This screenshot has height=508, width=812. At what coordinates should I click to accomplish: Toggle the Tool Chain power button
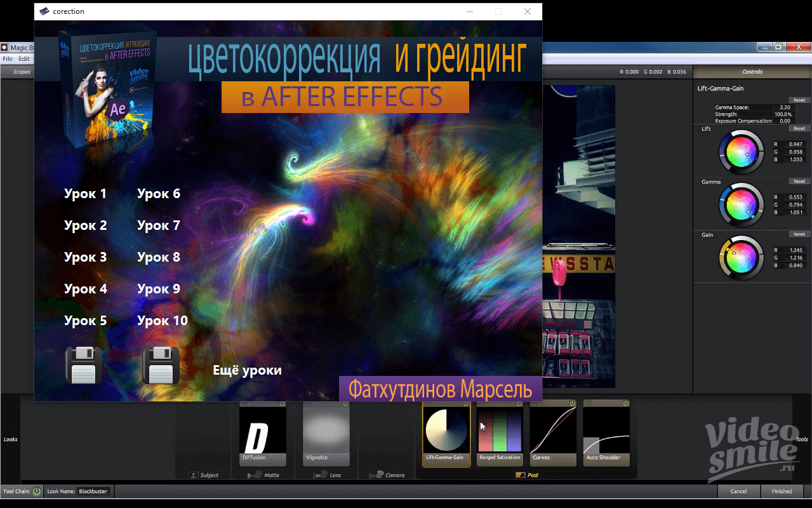pos(37,491)
